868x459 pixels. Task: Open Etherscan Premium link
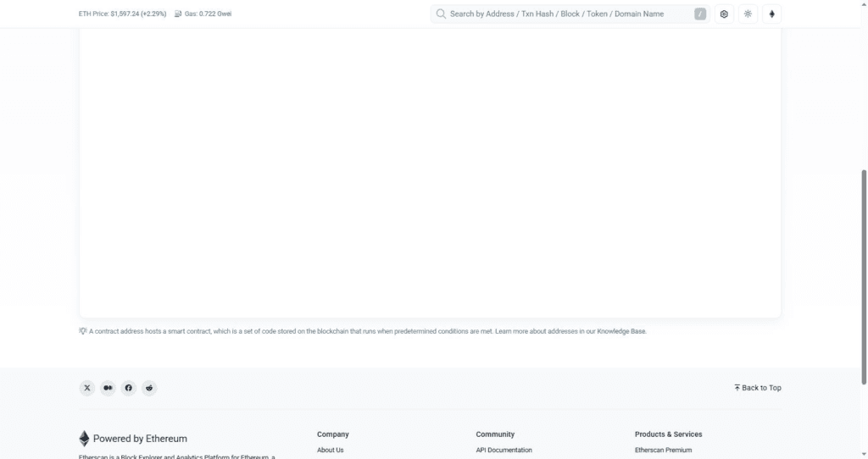coord(663,451)
